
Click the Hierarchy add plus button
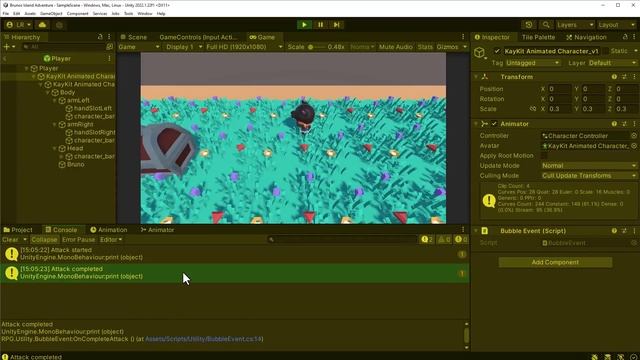tap(7, 47)
